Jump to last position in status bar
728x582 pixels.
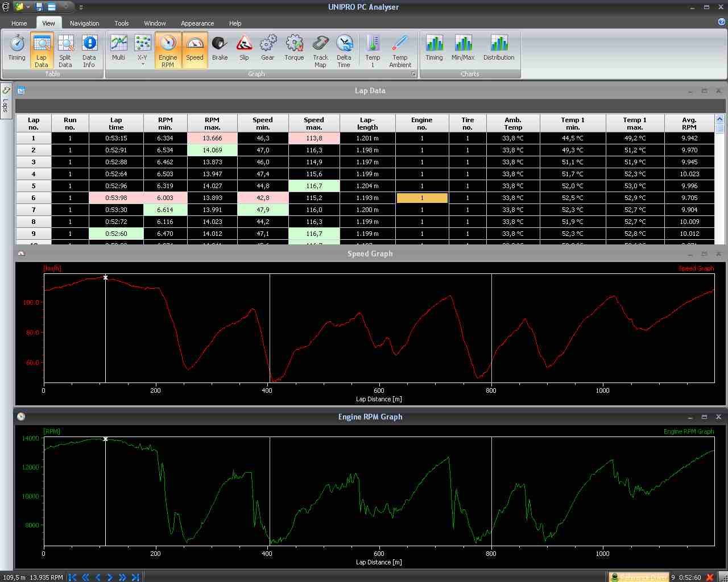pyautogui.click(x=135, y=577)
